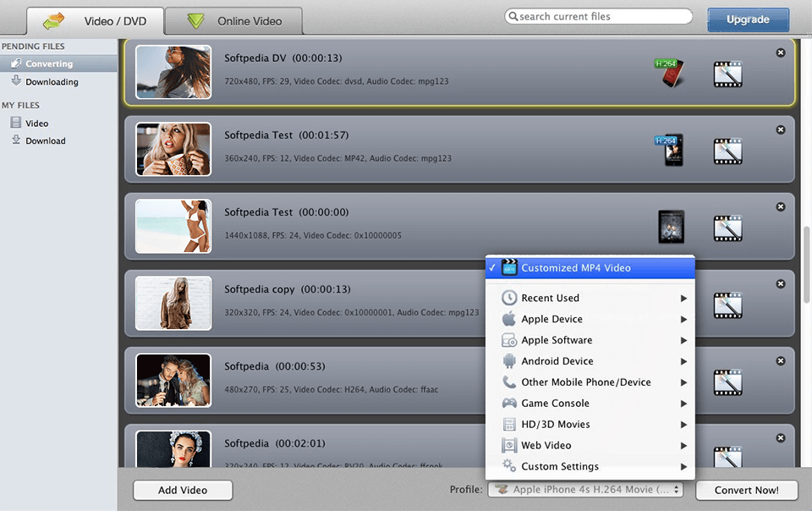Screen dimensions: 812x511
Task: Click the Add Video button
Action: click(182, 490)
